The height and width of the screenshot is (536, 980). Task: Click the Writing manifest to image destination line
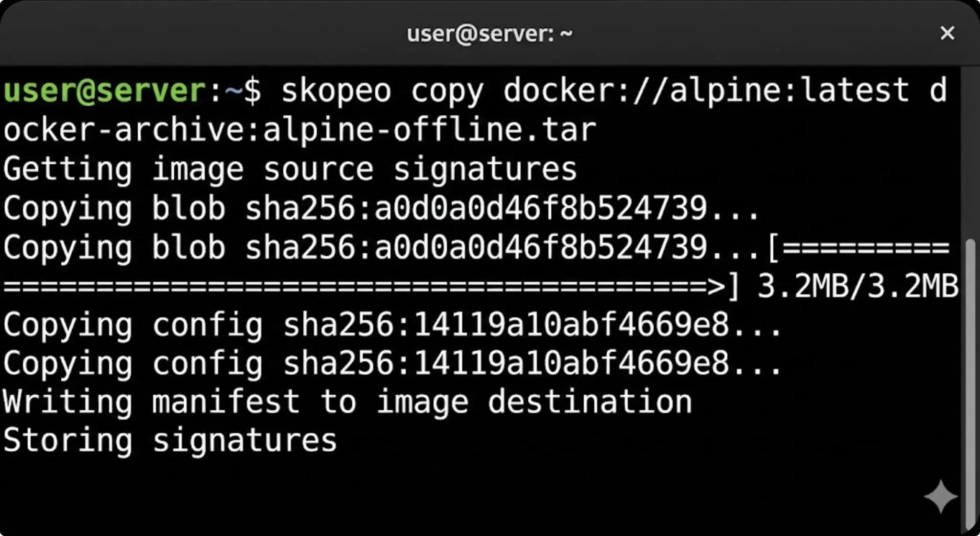(x=347, y=402)
